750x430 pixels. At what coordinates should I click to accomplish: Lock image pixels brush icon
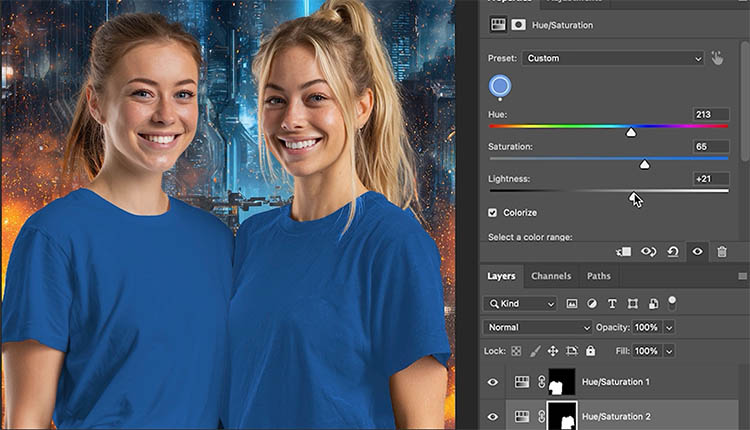[x=535, y=351]
